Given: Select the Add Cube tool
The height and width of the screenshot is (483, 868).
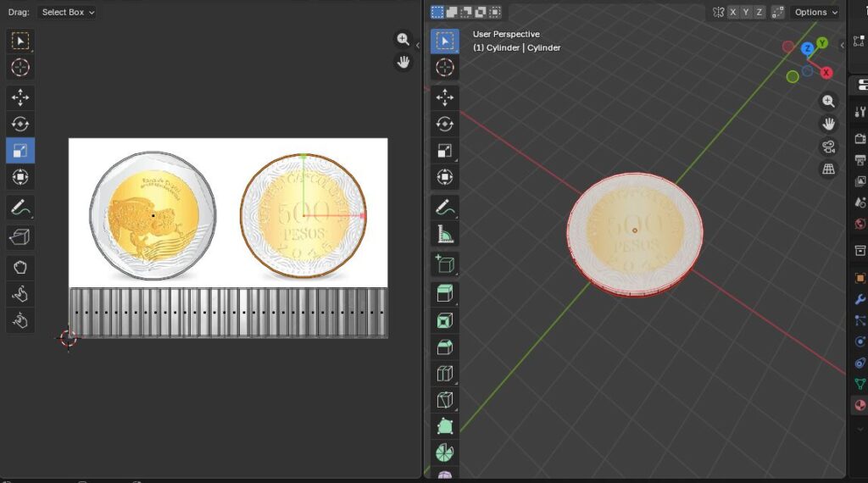Looking at the screenshot, I should [444, 264].
